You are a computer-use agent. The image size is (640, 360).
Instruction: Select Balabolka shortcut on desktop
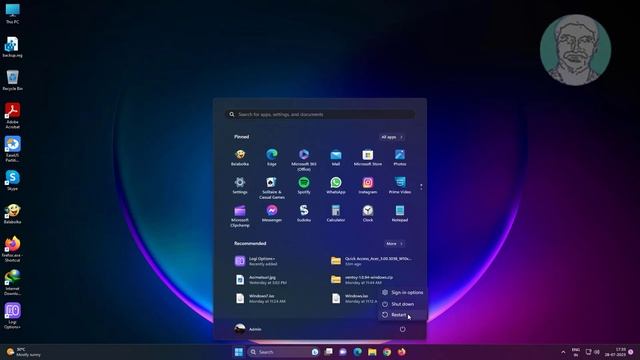[x=12, y=214]
